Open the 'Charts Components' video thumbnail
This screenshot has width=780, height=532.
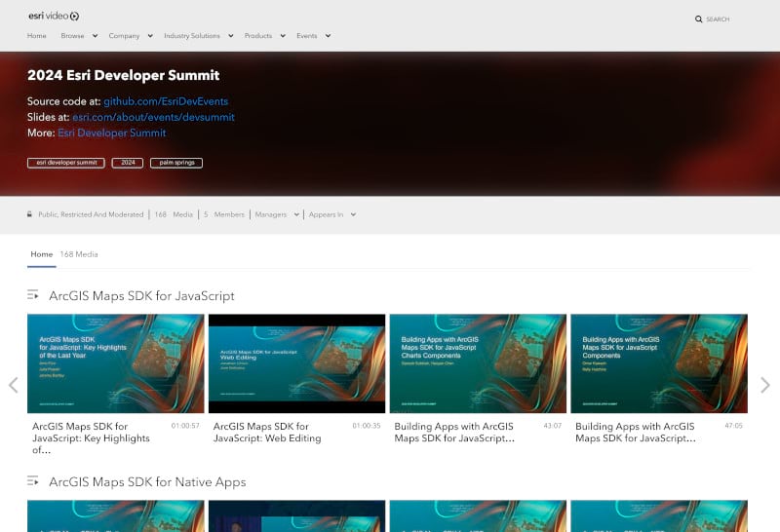[478, 363]
